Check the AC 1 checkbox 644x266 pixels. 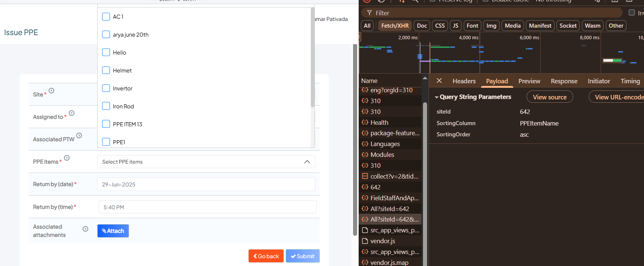[x=106, y=16]
